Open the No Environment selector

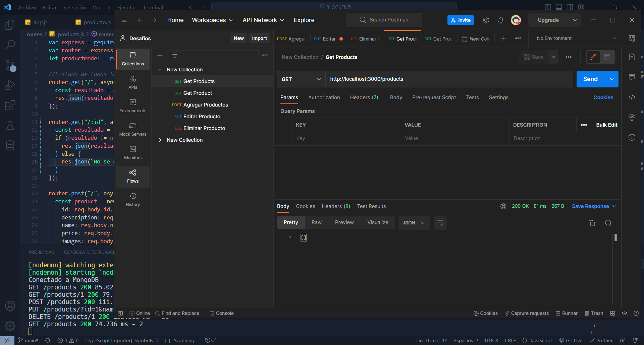coord(576,39)
